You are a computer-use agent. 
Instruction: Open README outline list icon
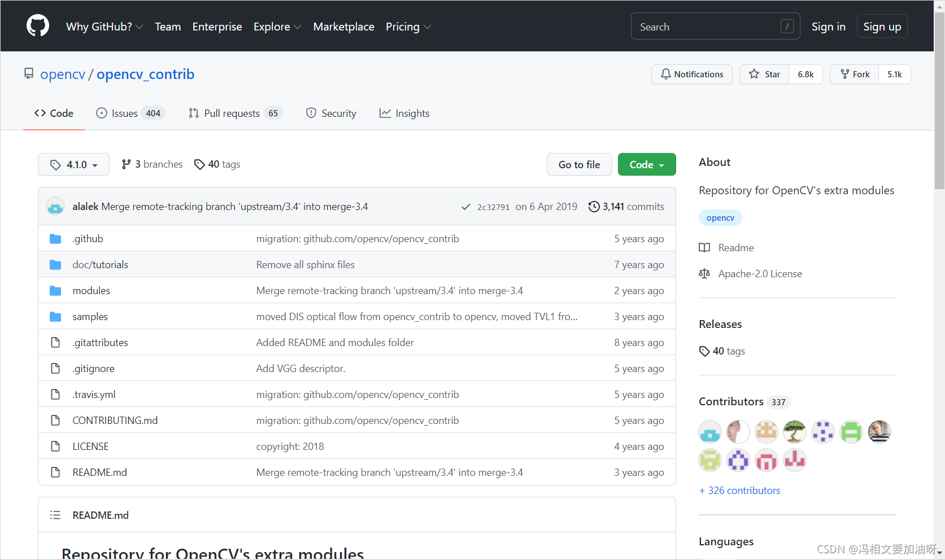coord(55,515)
